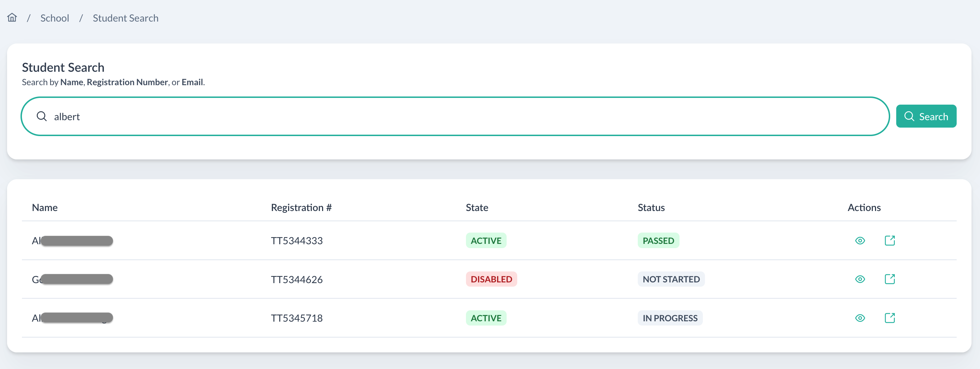The width and height of the screenshot is (980, 369).
Task: View student with registration TT5345718
Action: (x=860, y=318)
